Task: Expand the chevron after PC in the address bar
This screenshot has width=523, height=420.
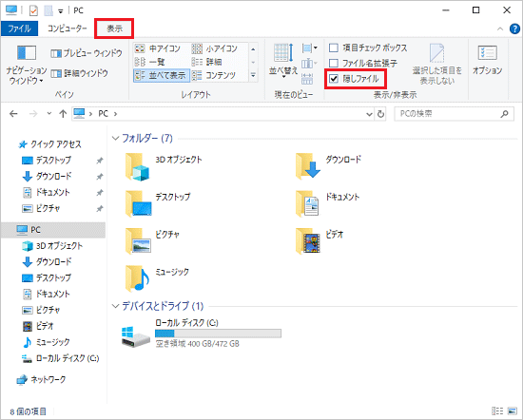Action: pos(115,114)
